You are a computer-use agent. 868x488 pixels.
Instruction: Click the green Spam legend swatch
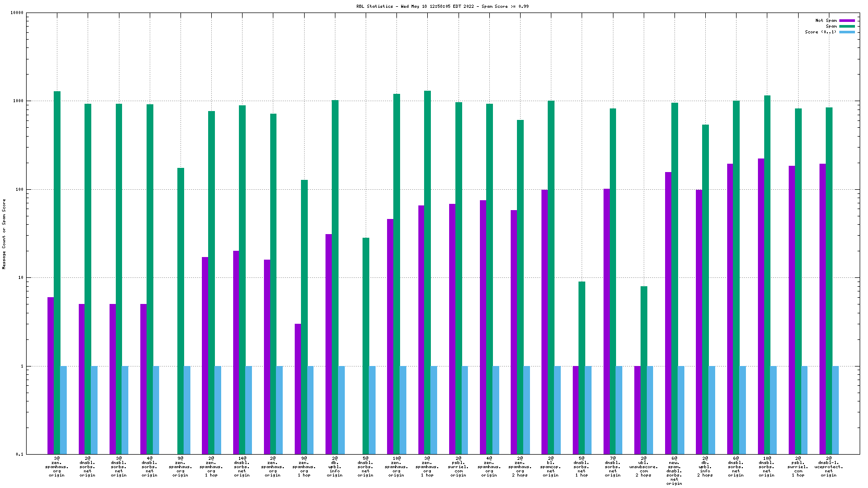pyautogui.click(x=847, y=26)
